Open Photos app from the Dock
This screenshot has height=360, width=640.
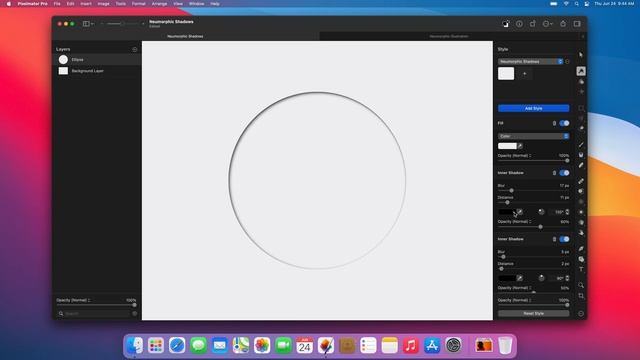[262, 346]
